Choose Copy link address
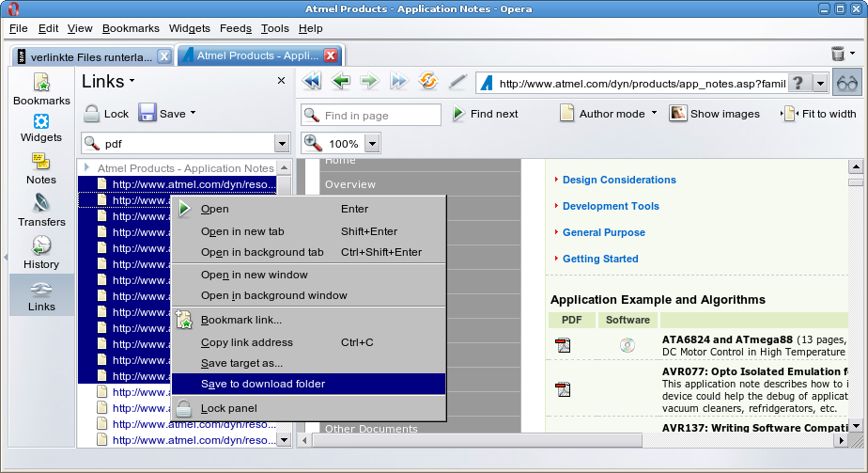 309,342
